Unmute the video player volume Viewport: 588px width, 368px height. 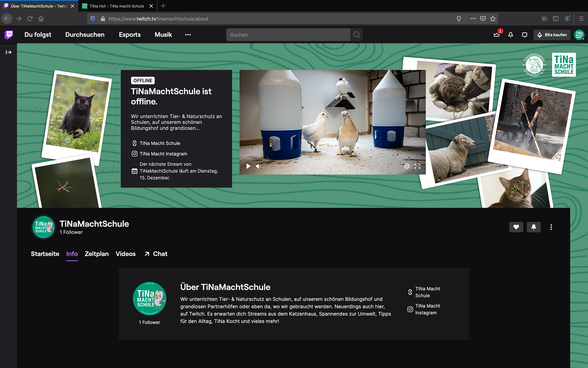click(258, 166)
